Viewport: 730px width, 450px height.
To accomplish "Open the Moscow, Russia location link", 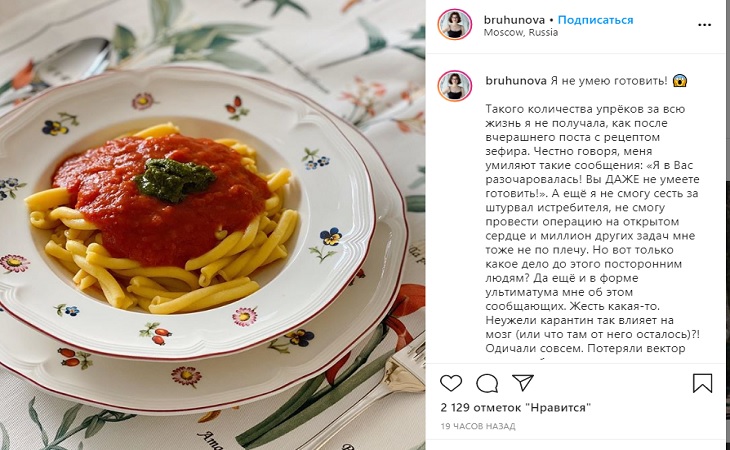I will coord(520,33).
